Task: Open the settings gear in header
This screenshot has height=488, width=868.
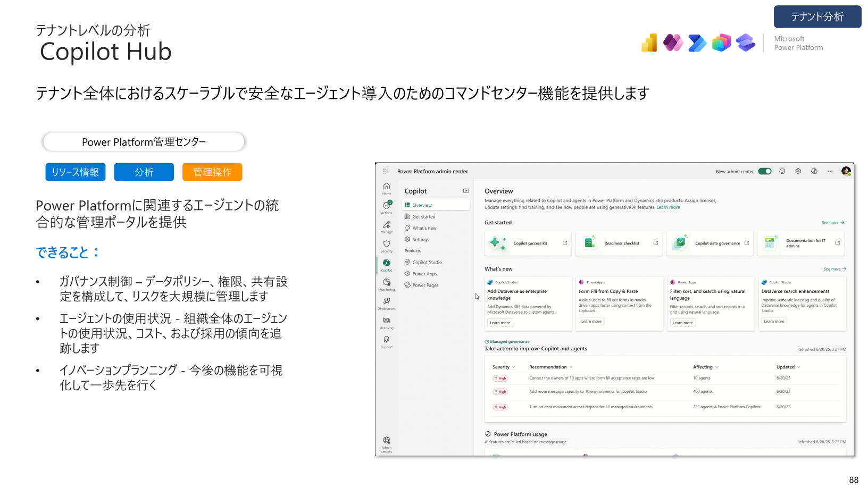Action: [x=798, y=171]
